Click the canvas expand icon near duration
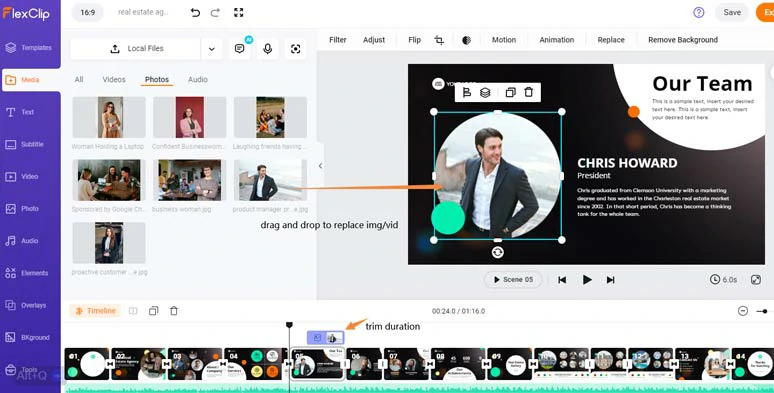Viewport: 774px width, 393px height. [x=756, y=279]
